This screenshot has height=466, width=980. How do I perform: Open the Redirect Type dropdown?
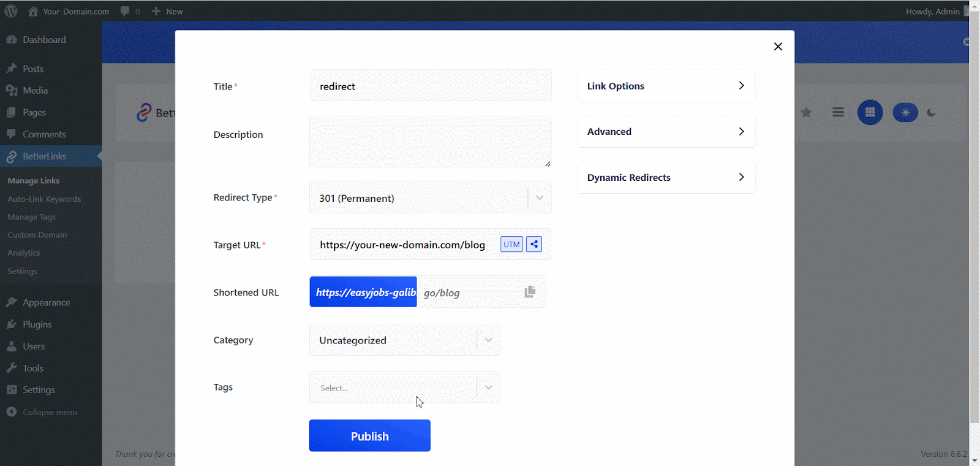[431, 197]
